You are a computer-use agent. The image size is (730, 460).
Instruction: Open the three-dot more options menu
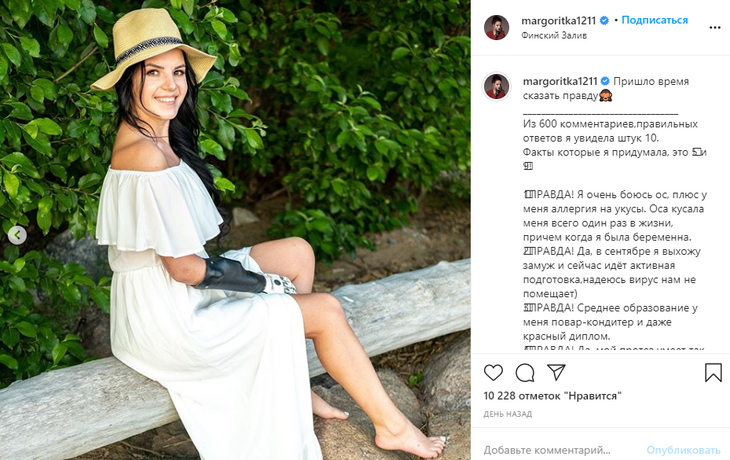715,28
